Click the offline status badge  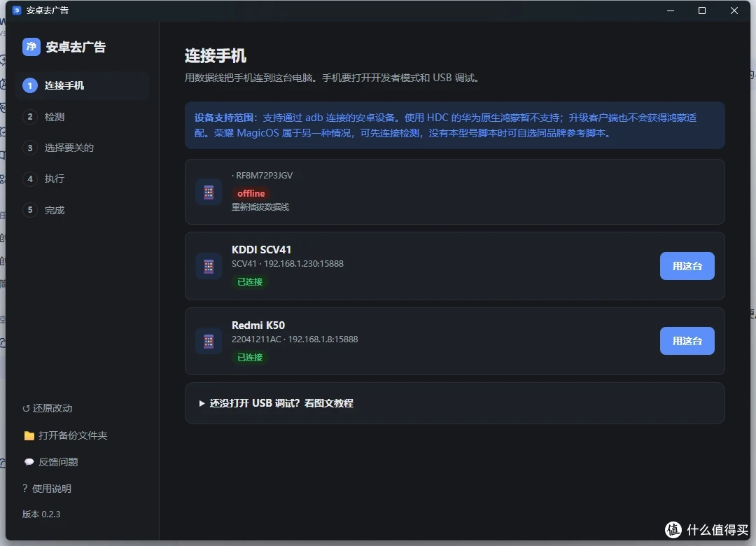[251, 193]
